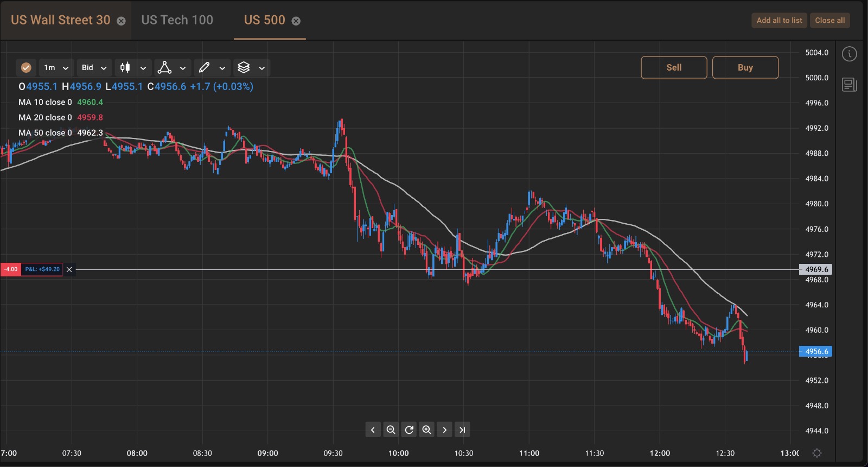Expand the Bid price type dropdown
Screen dimensions: 868x467
(94, 67)
